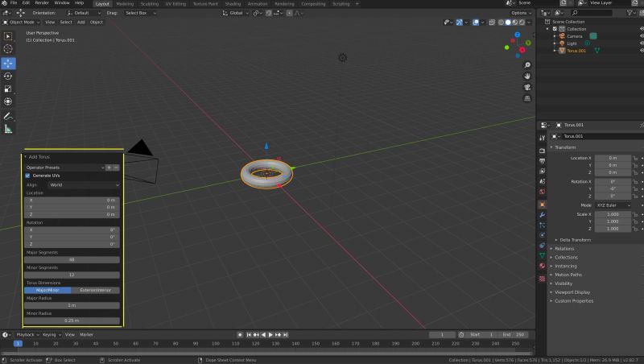Select the Select Box tool in toolbar
The height and width of the screenshot is (364, 644).
[8, 36]
